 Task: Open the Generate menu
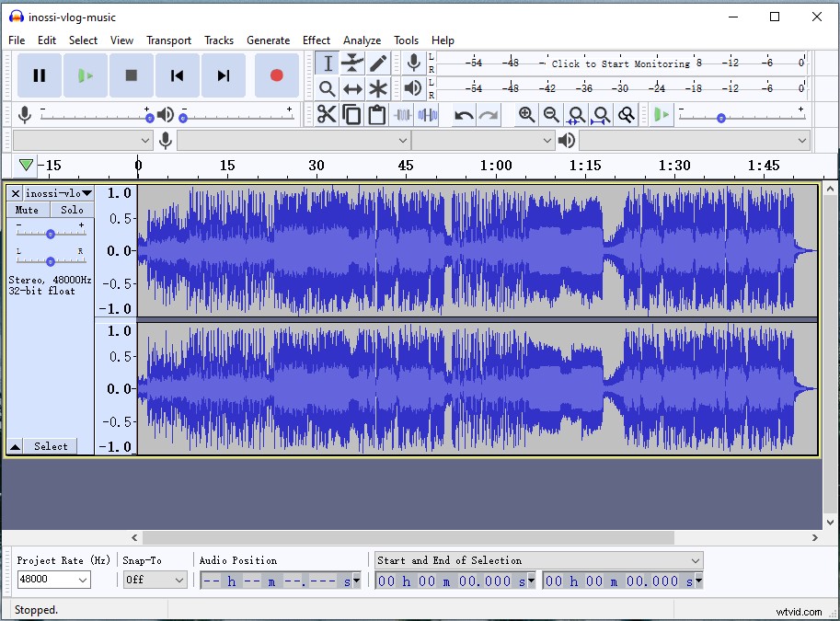tap(268, 40)
